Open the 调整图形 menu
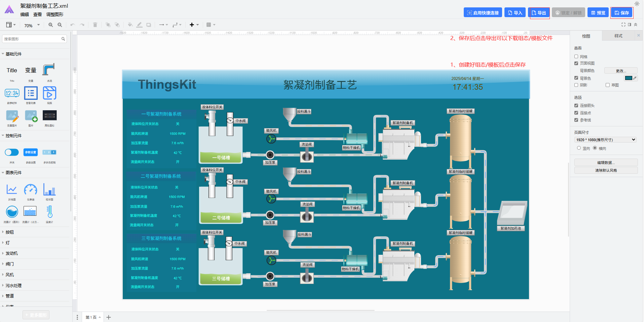 point(54,14)
